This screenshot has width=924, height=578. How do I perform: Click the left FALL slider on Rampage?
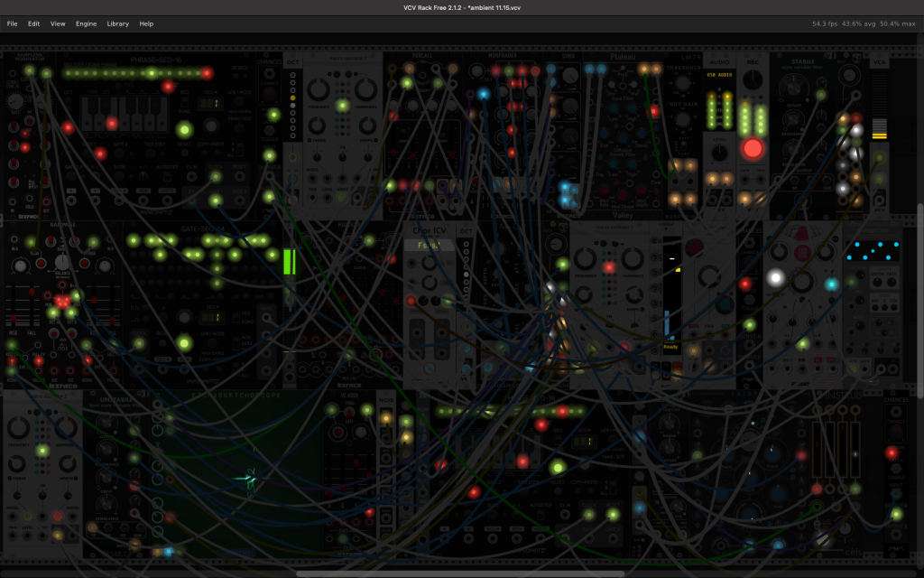click(x=32, y=305)
